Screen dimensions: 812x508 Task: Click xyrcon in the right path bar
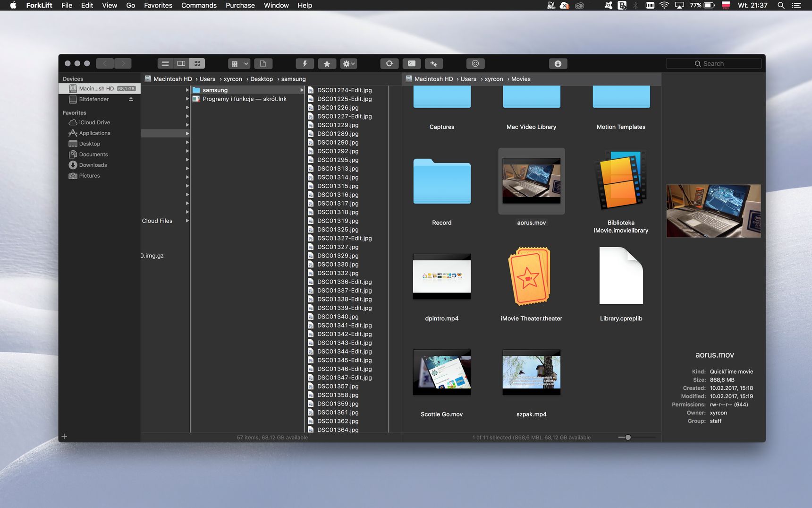click(494, 79)
